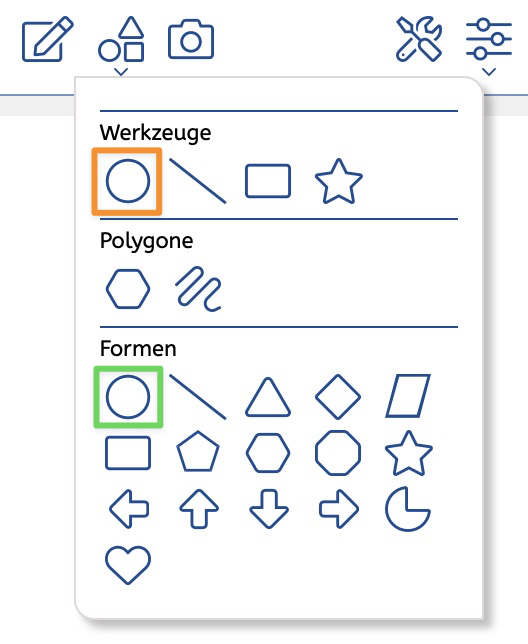
Task: Expand the sliders settings dropdown in toolbar
Action: (x=489, y=46)
